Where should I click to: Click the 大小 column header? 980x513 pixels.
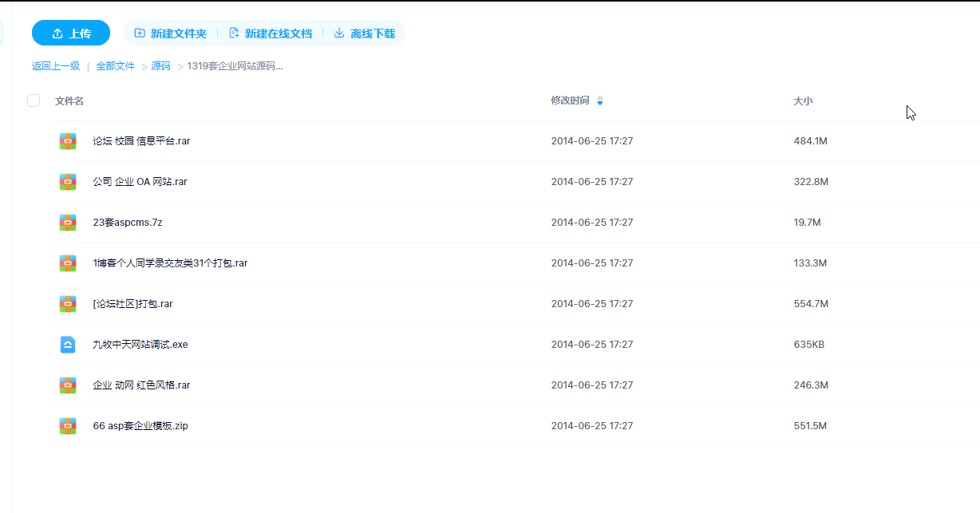pyautogui.click(x=803, y=101)
